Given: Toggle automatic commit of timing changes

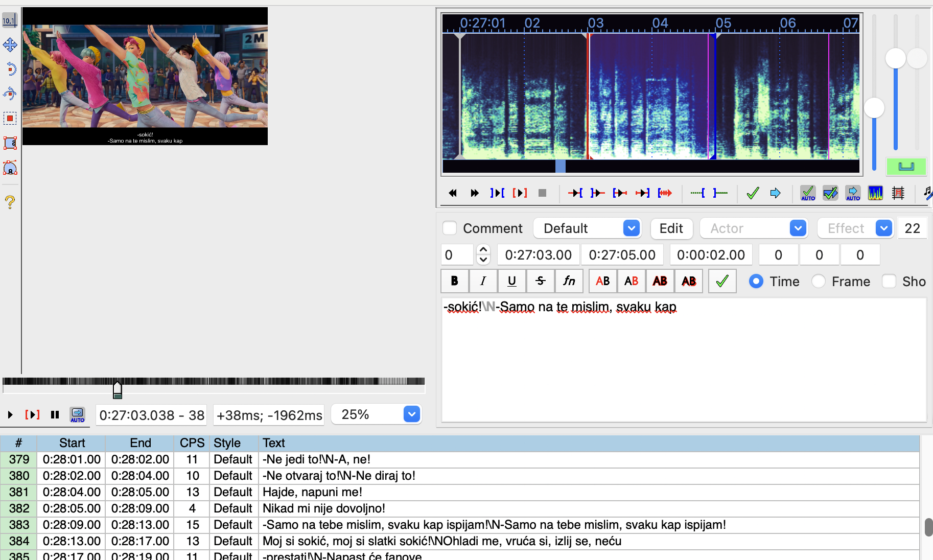Looking at the screenshot, I should tap(808, 193).
